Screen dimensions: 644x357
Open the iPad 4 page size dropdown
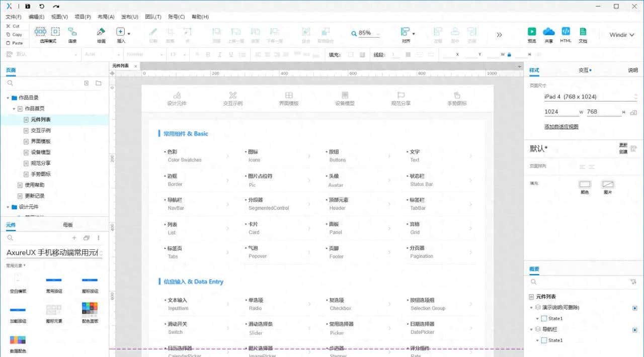coord(590,97)
